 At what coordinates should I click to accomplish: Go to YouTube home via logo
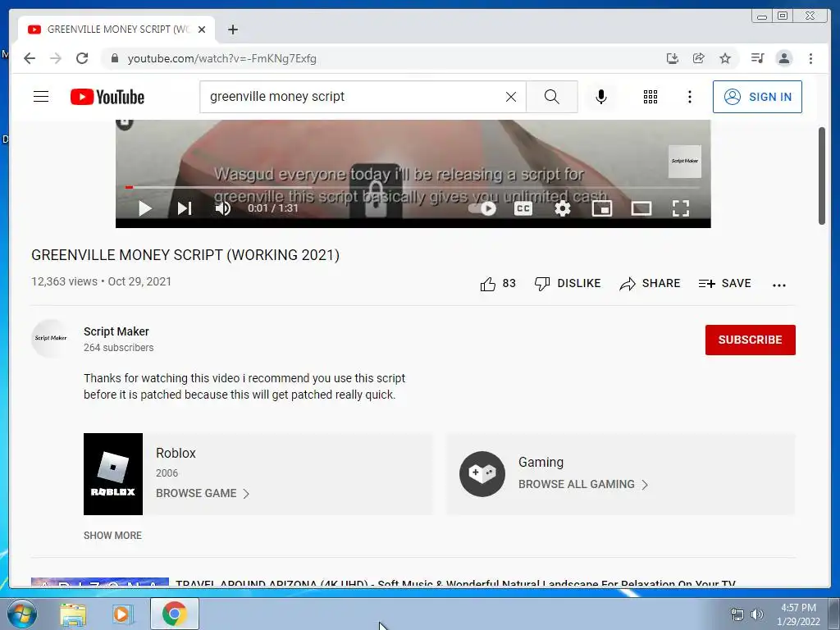click(x=107, y=97)
